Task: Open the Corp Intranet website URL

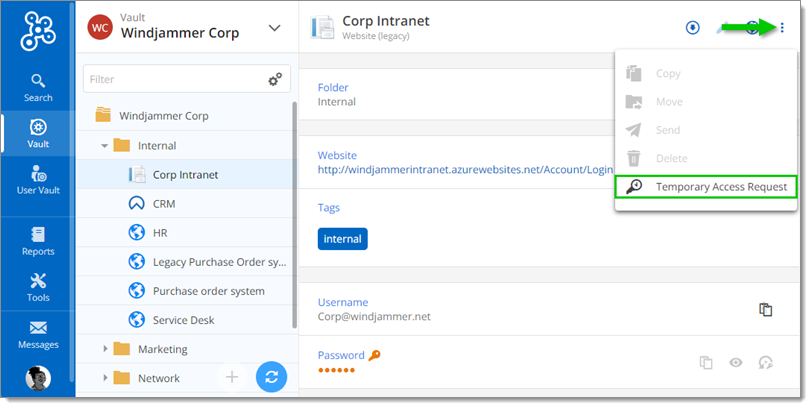Action: point(465,170)
